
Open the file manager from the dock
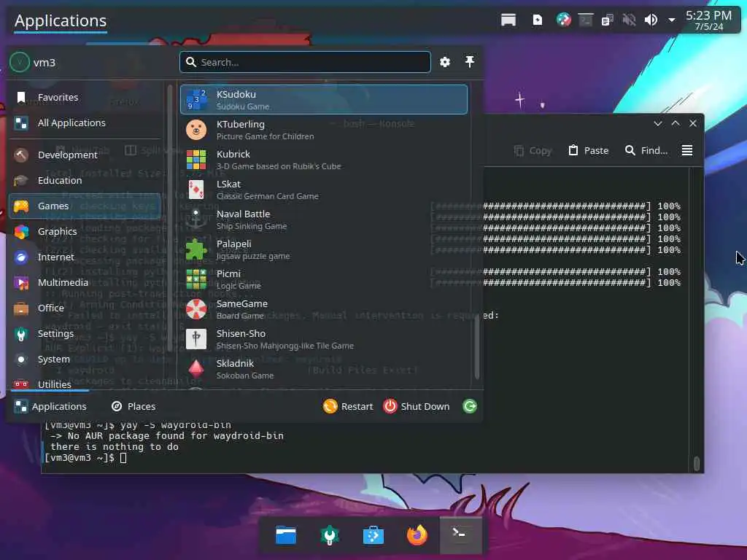coord(286,535)
